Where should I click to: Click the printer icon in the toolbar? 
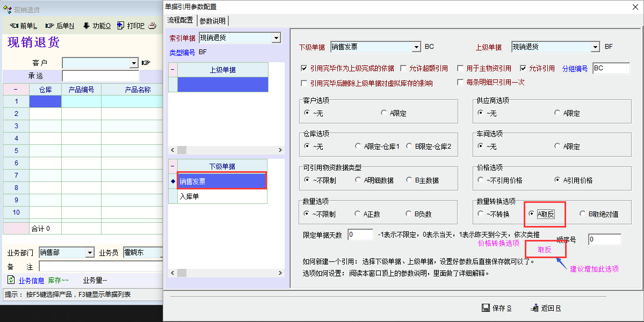tap(153, 26)
